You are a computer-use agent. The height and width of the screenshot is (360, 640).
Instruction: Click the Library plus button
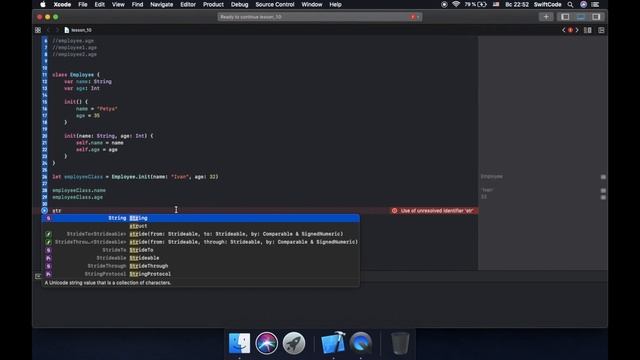(546, 17)
